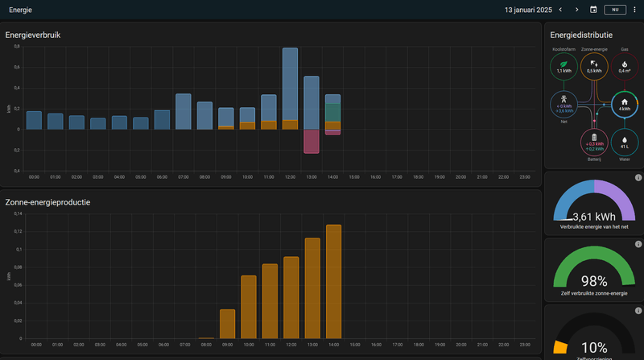Click the green segment of 14:00 bar
644x360 pixels.
pyautogui.click(x=332, y=113)
